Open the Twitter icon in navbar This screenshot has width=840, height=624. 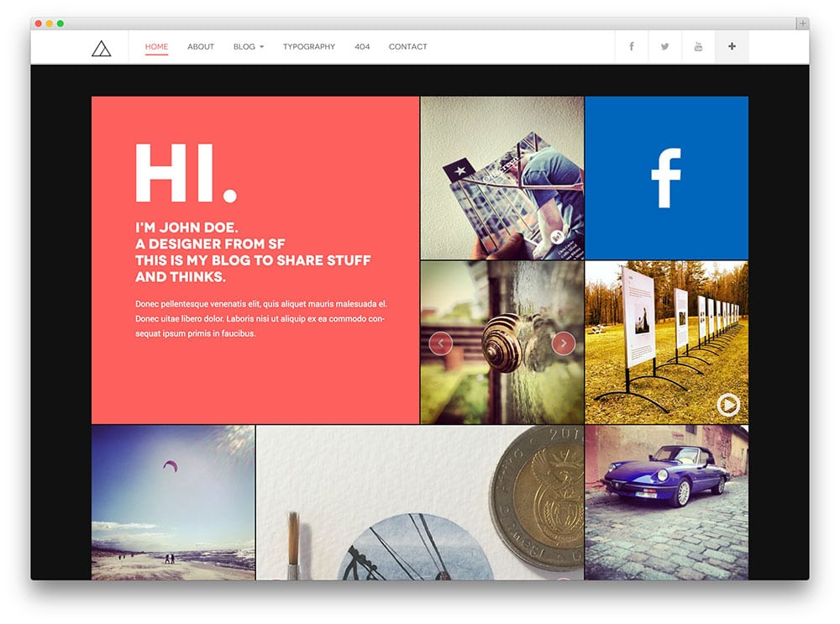(664, 46)
